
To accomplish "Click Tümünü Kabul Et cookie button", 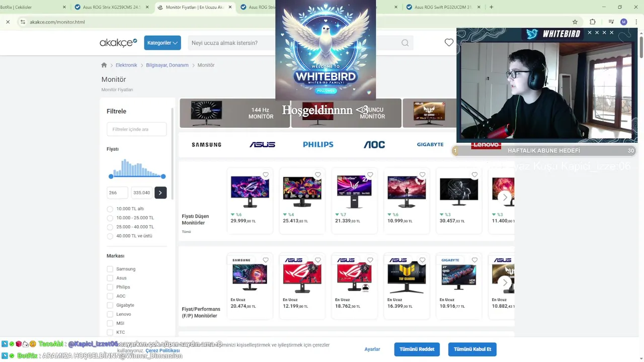I will (472, 349).
